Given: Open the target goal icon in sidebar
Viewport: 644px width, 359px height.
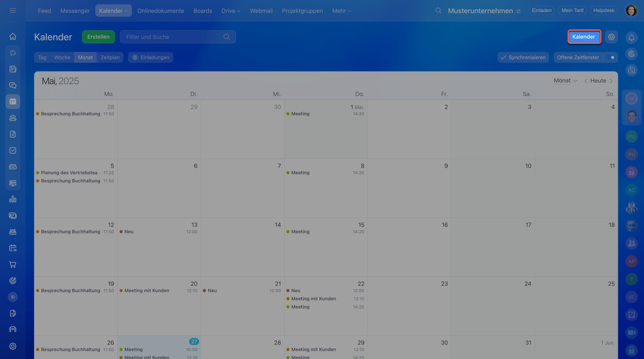Looking at the screenshot, I should pos(13,280).
